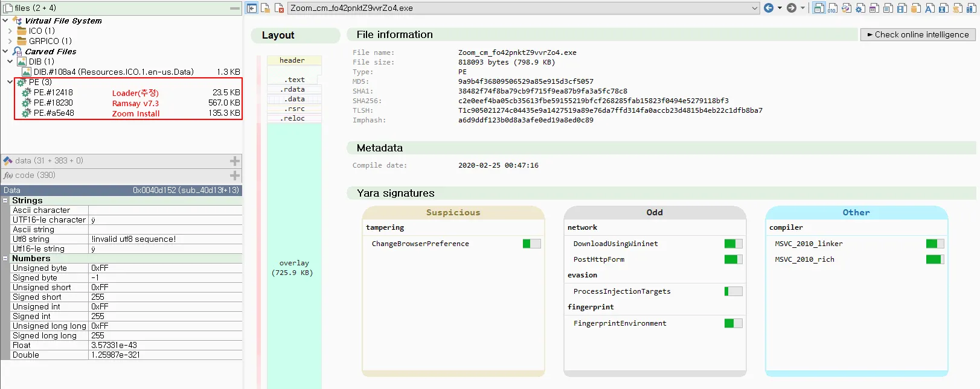Expand the data panel with plus
980x389 pixels.
235,161
